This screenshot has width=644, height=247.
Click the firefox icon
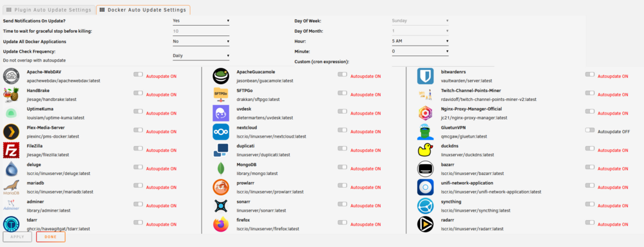click(x=220, y=224)
